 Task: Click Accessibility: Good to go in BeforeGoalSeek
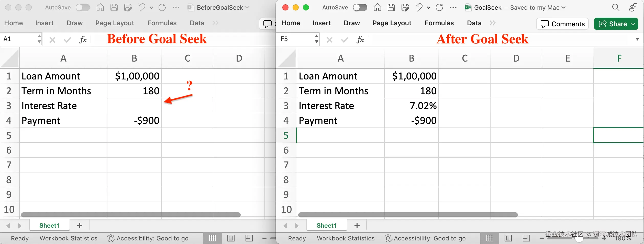click(148, 238)
